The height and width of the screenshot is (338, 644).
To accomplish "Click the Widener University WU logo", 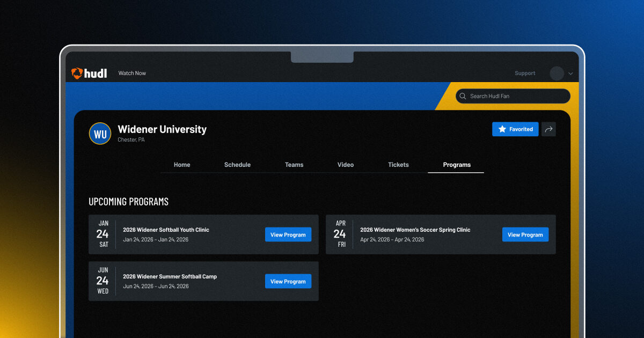I will pyautogui.click(x=100, y=134).
